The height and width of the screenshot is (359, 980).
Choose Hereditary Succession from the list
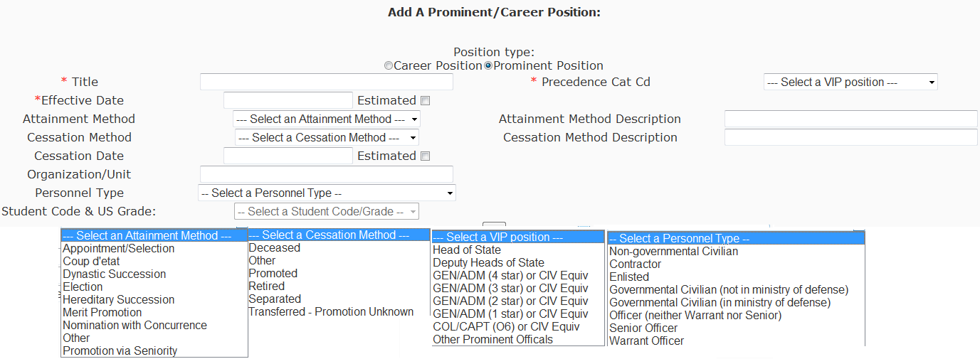tap(118, 300)
